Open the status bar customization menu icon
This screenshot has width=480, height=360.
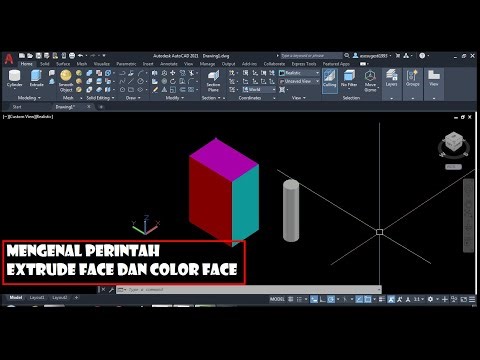pyautogui.click(x=472, y=299)
